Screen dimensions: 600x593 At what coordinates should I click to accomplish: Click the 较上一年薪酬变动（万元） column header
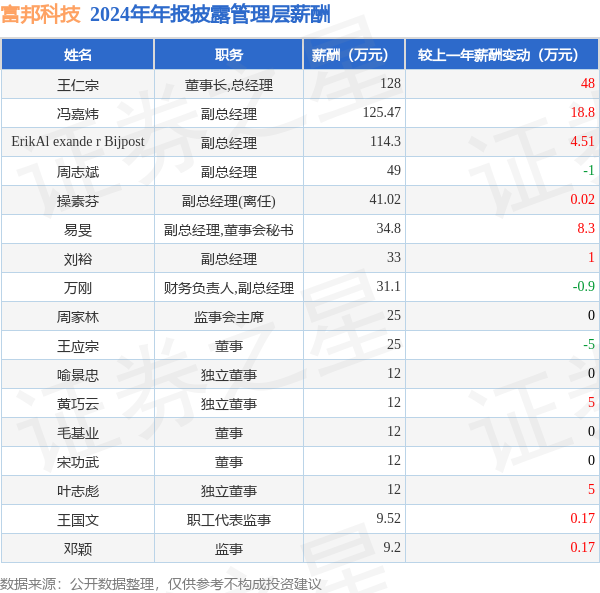pyautogui.click(x=502, y=55)
